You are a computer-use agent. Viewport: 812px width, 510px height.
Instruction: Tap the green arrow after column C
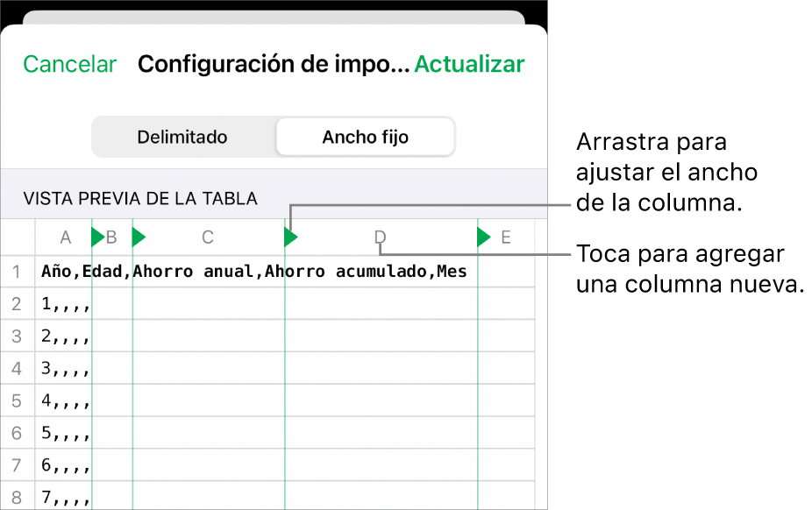289,237
